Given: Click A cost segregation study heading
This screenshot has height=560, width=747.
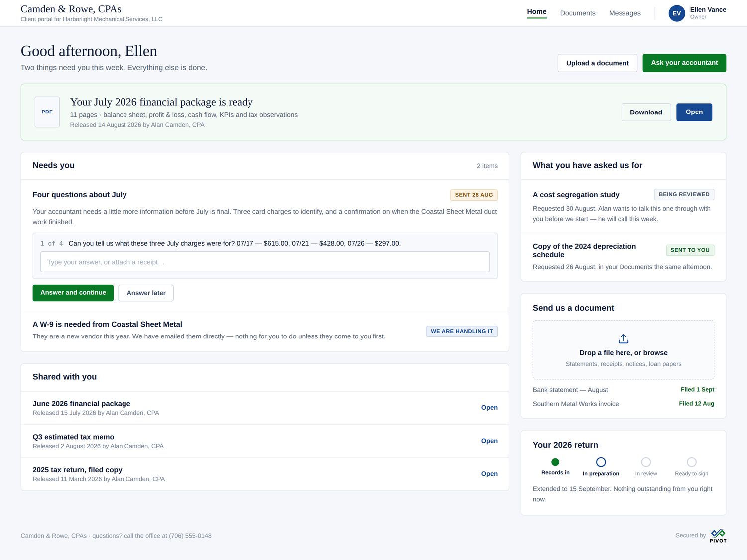Looking at the screenshot, I should click(576, 195).
